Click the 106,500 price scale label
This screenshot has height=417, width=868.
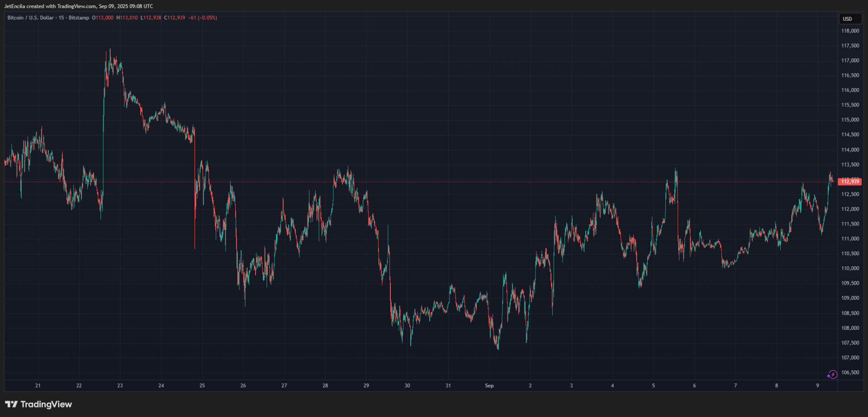(x=850, y=373)
